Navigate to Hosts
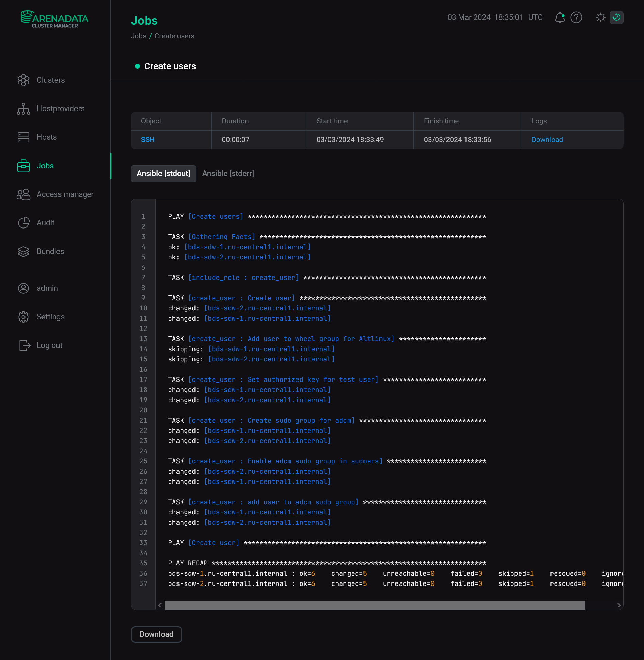644x660 pixels. click(x=47, y=137)
